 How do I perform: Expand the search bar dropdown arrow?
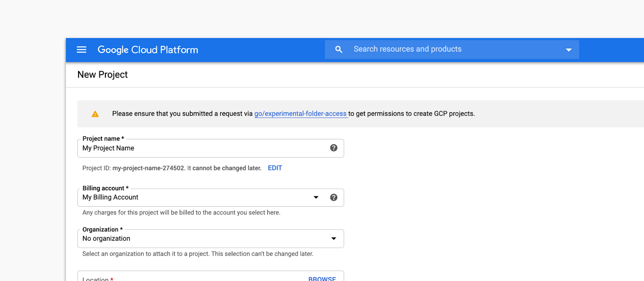pyautogui.click(x=568, y=50)
